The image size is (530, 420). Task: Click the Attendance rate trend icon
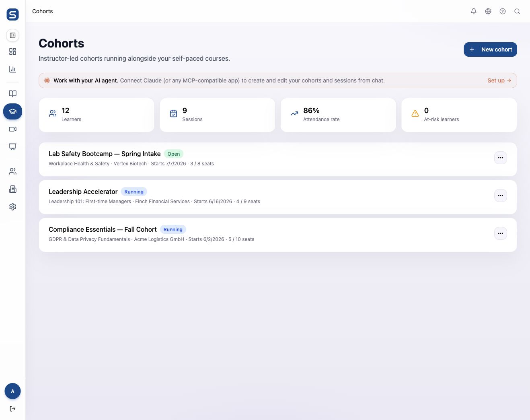pos(294,114)
